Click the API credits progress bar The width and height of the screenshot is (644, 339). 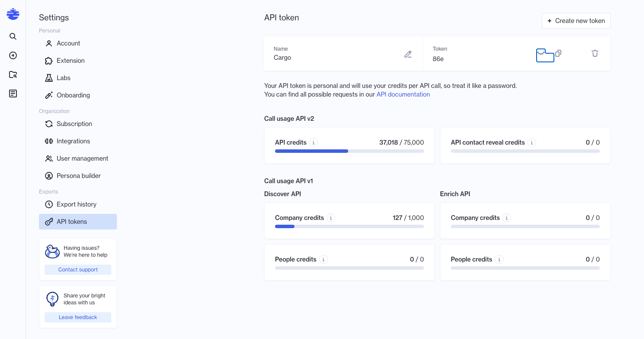click(350, 151)
